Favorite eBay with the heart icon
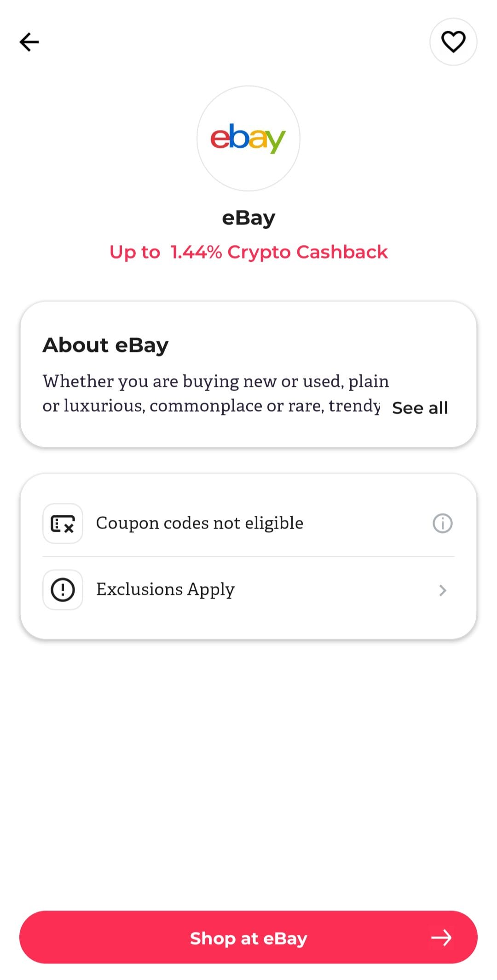The image size is (497, 980). pyautogui.click(x=453, y=42)
